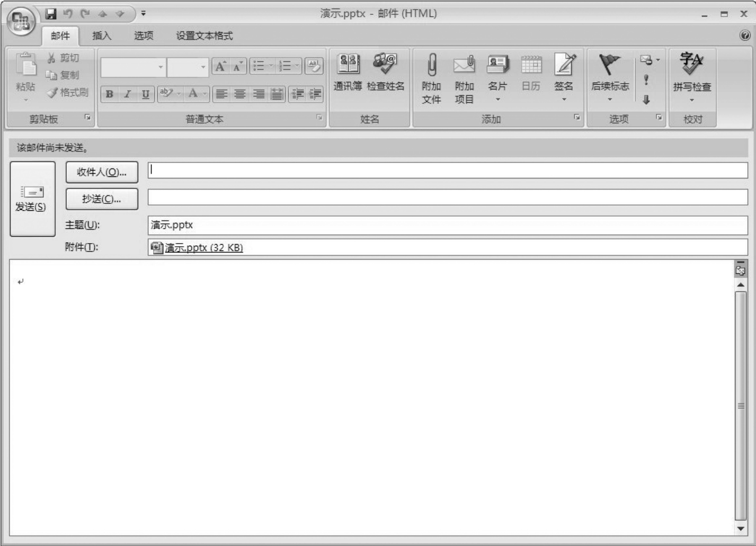The height and width of the screenshot is (546, 756).
Task: Open the 选项 ribbon tab
Action: tap(144, 36)
